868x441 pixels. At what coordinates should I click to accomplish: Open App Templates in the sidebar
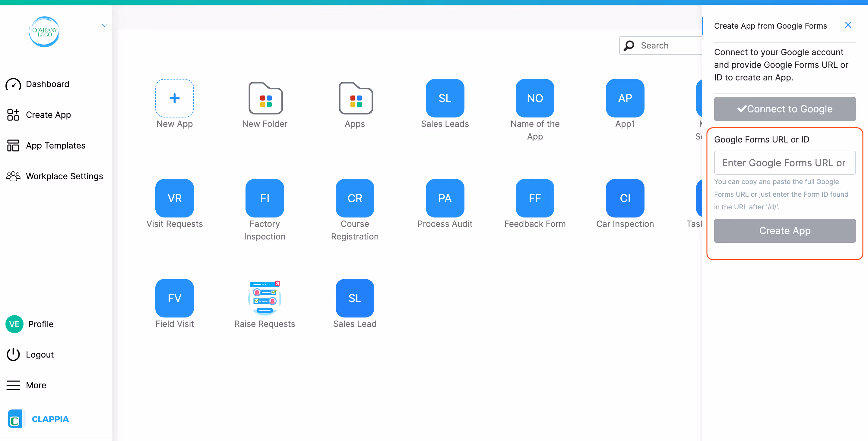55,145
